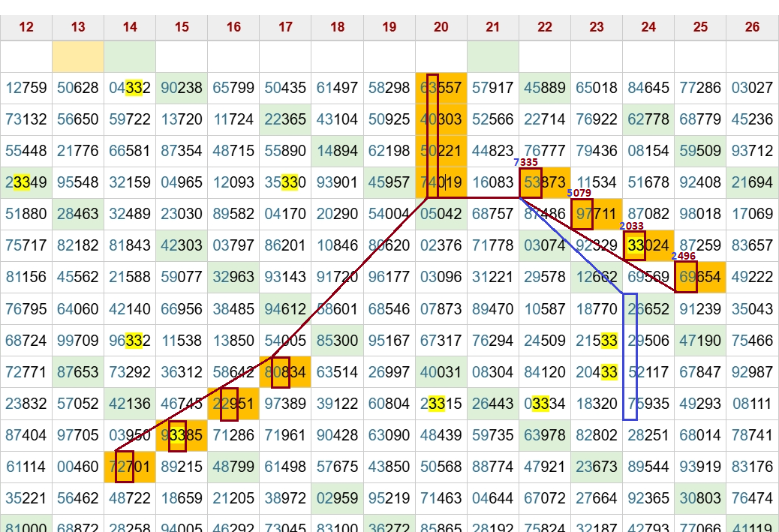This screenshot has width=779, height=532.
Task: Select the empty green cell under column 21
Action: [492, 57]
